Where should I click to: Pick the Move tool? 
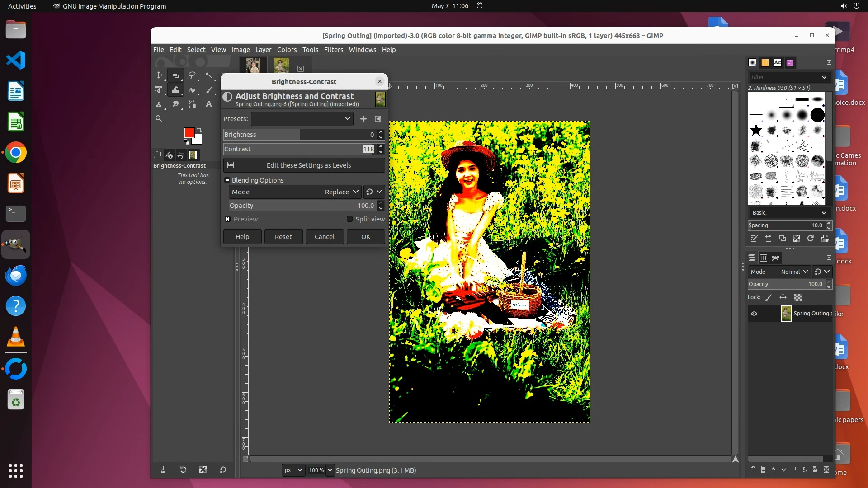(x=159, y=75)
